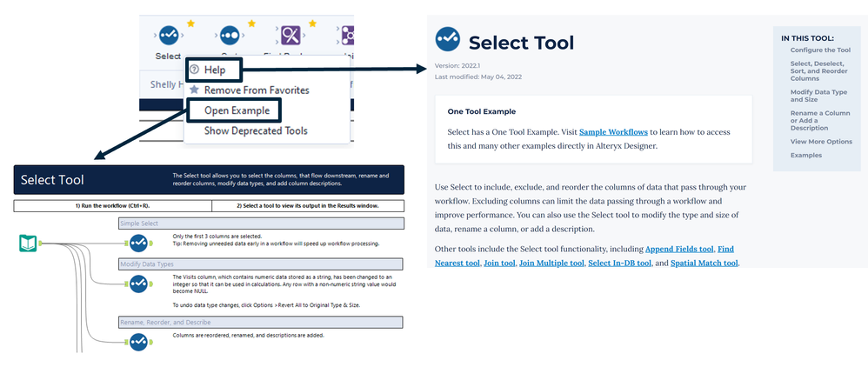
Task: Click the Sort tool icon in the palette
Action: (x=230, y=36)
